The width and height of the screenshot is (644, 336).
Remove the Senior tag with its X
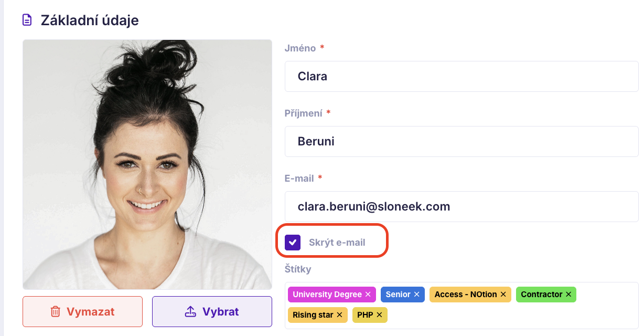416,295
